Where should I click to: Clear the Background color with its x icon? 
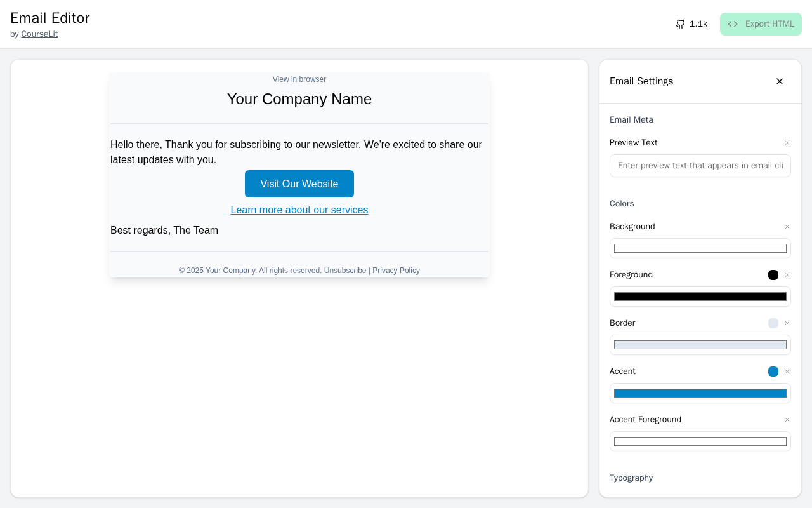point(787,227)
